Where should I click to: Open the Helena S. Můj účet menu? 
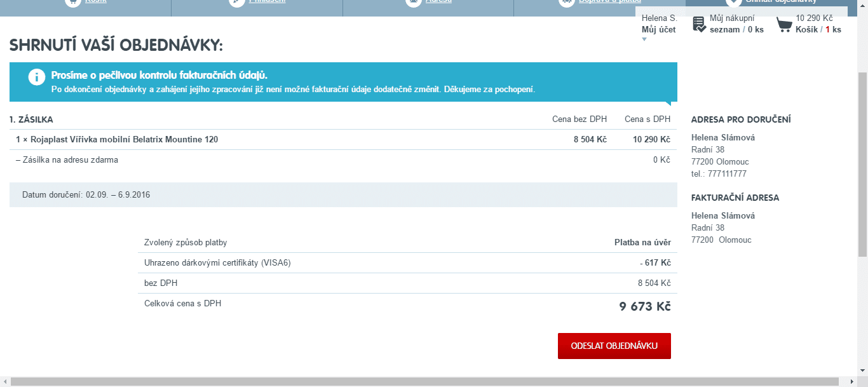pyautogui.click(x=659, y=24)
